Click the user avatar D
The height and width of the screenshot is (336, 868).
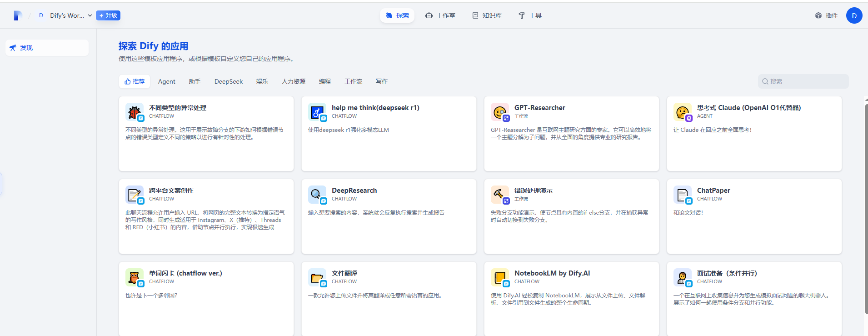pyautogui.click(x=854, y=15)
